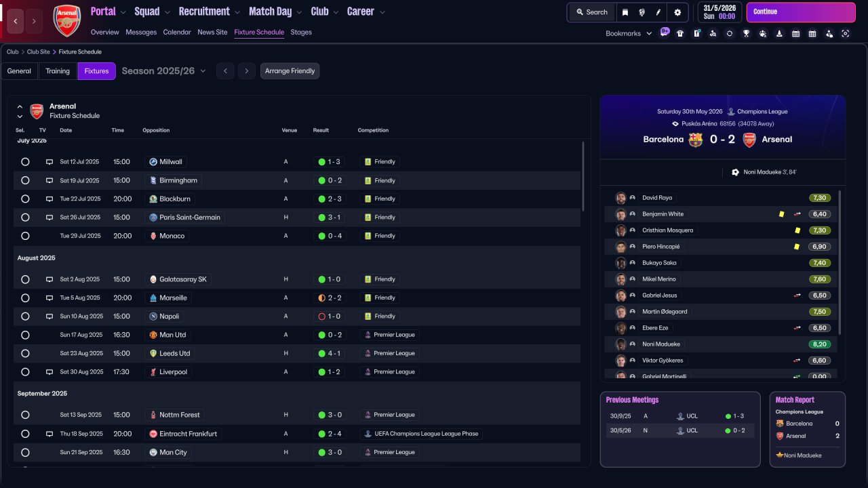Open the globe world icon in top bar

coord(642,12)
